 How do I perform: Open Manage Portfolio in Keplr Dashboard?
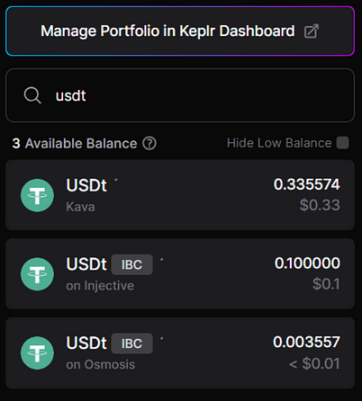[180, 31]
